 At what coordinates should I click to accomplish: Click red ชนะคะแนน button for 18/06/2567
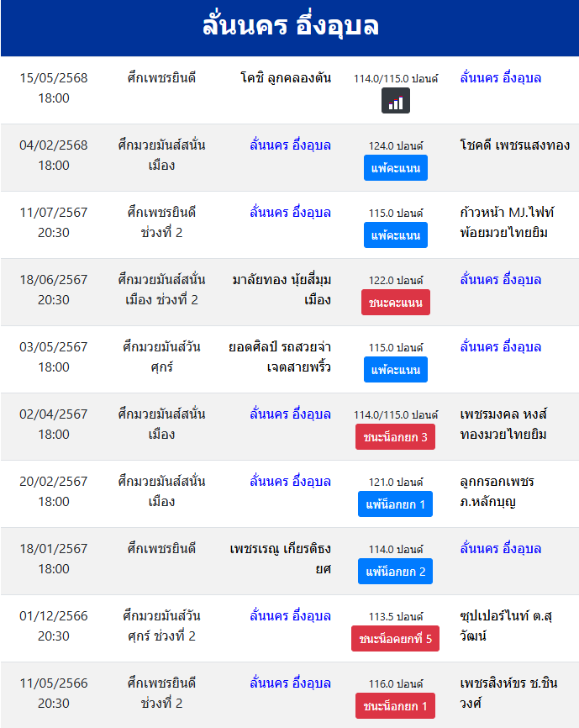click(395, 303)
